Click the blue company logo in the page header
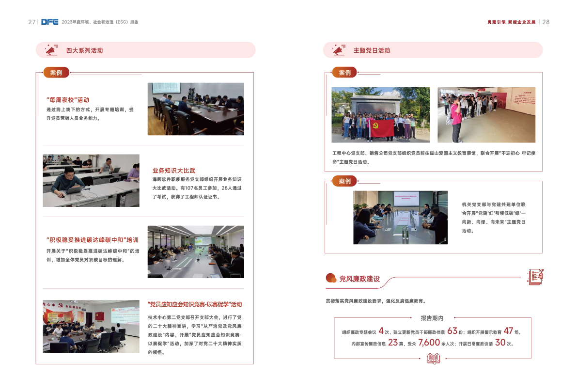 (x=50, y=22)
